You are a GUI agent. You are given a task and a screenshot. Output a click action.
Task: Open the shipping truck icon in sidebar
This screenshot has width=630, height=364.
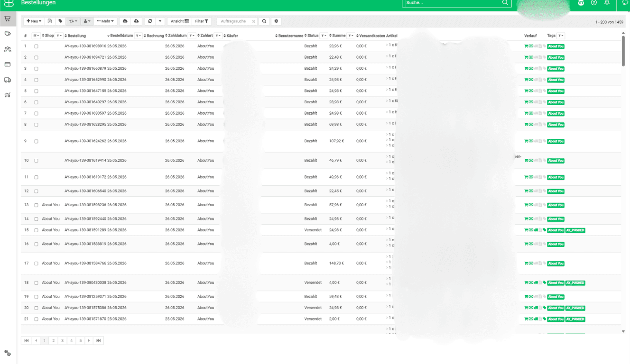(8, 80)
